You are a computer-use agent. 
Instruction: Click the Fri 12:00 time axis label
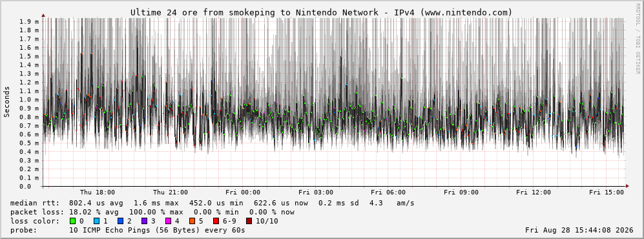click(534, 192)
